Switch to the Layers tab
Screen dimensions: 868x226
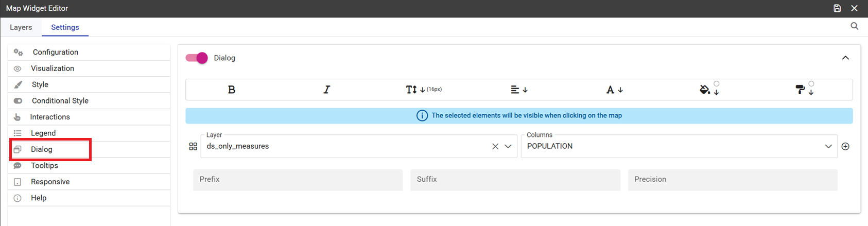tap(21, 27)
